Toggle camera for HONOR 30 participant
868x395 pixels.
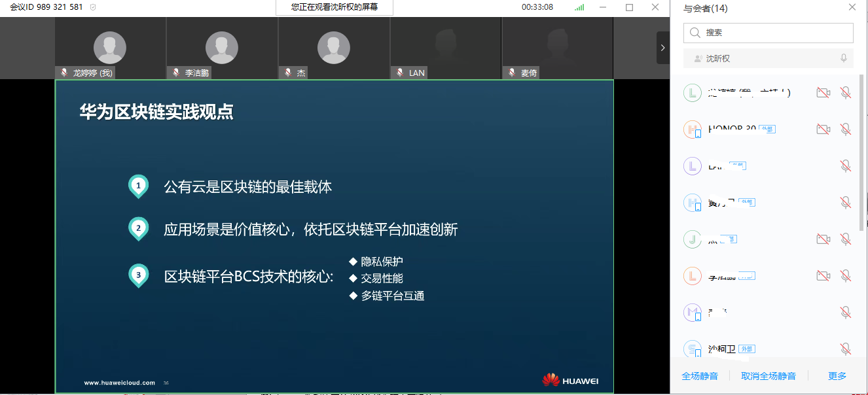click(x=823, y=129)
